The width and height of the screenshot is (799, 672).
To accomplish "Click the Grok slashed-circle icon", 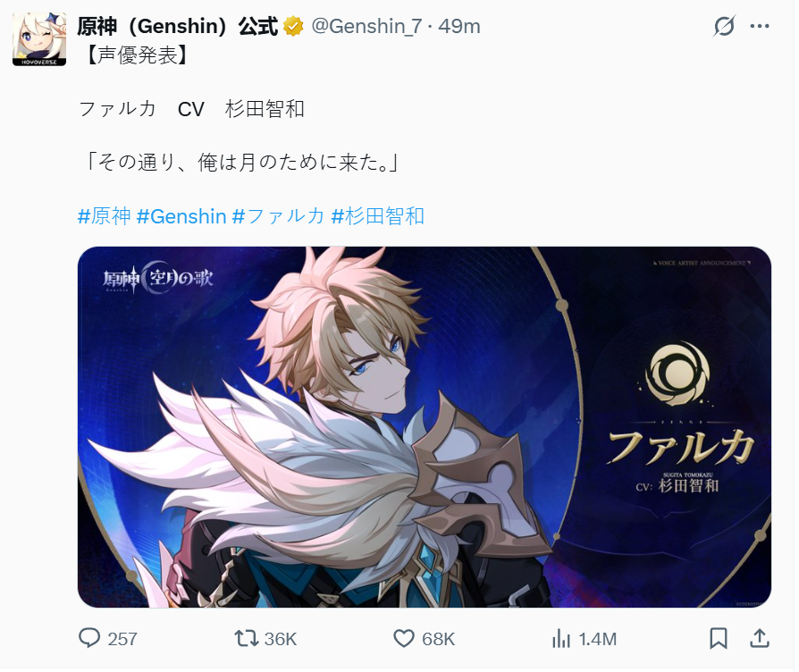I will [724, 26].
